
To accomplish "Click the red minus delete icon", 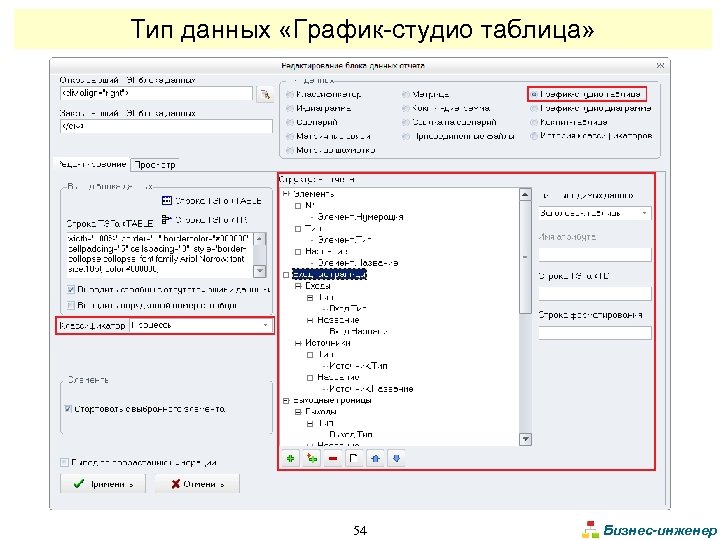I will point(333,458).
